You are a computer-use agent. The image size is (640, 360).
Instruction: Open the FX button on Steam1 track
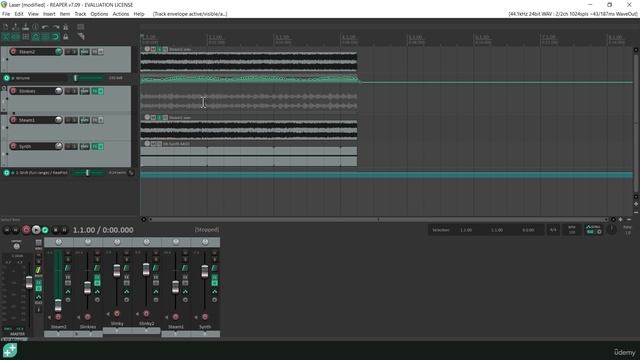95,120
